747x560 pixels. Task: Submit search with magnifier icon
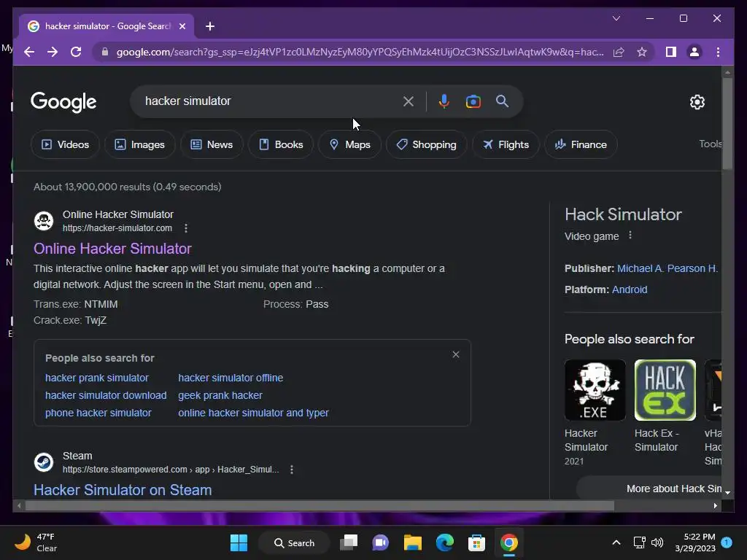coord(502,101)
